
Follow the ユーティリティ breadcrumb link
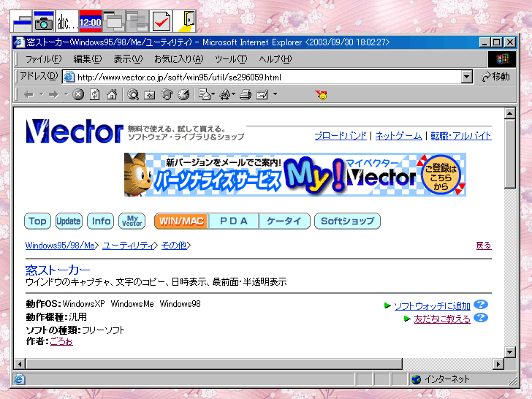(x=129, y=246)
